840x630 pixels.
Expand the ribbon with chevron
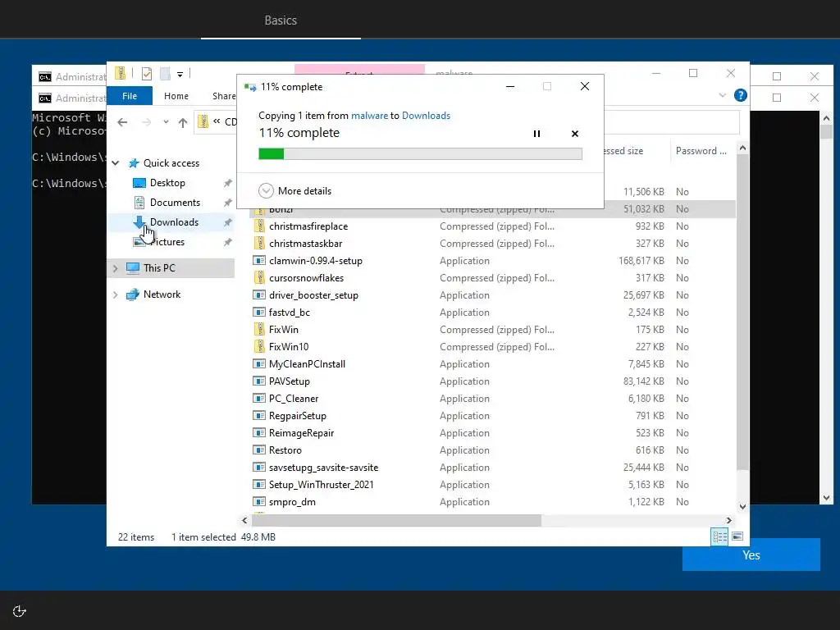[722, 95]
